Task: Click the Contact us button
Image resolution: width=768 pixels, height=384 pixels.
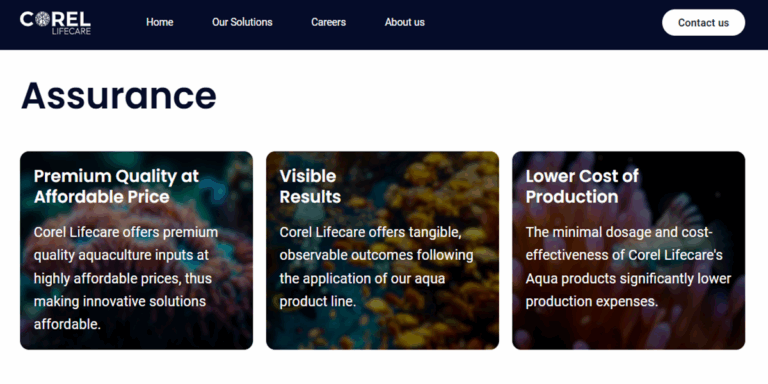Action: [703, 23]
